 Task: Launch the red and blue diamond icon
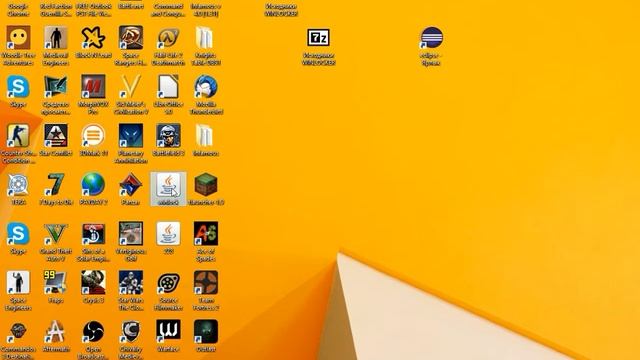coord(131,184)
